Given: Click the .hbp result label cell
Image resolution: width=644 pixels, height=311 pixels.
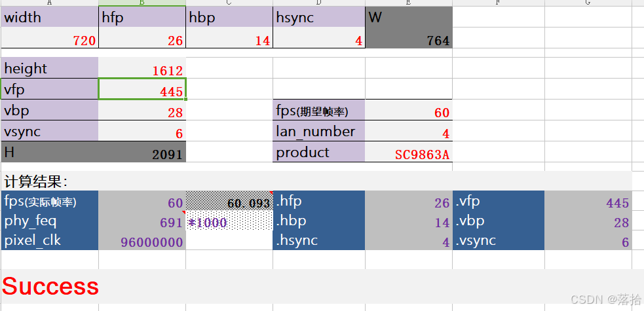Looking at the screenshot, I should [x=318, y=221].
